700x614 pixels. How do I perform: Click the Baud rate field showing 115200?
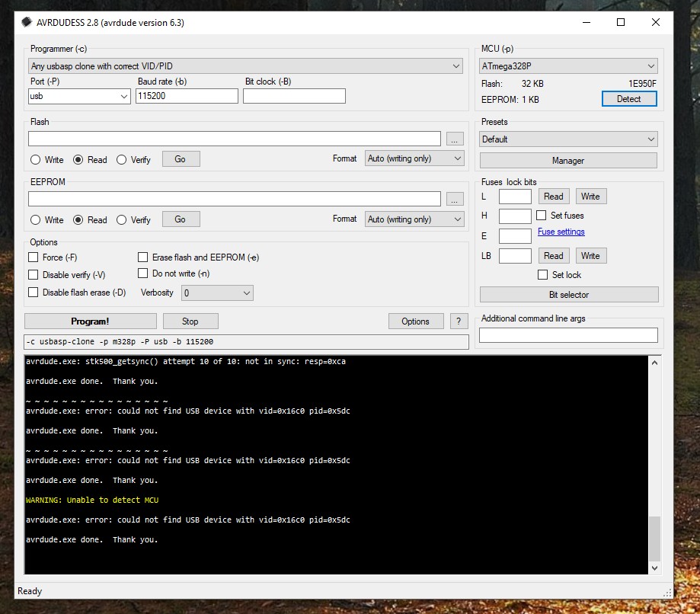pos(187,96)
